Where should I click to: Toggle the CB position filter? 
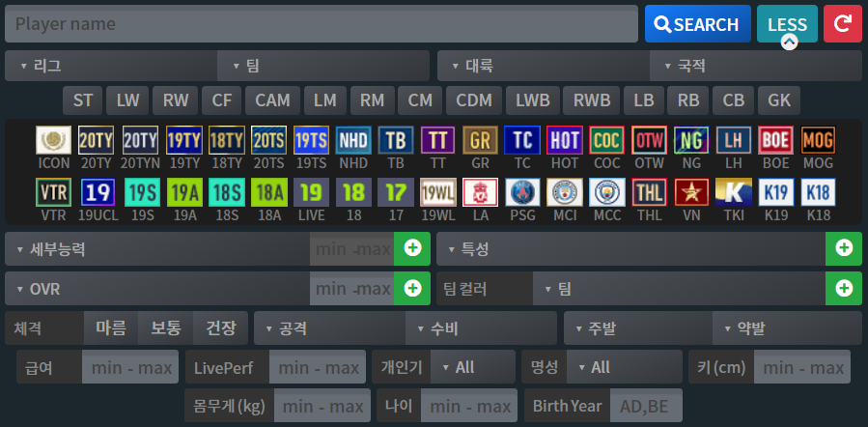pos(734,100)
